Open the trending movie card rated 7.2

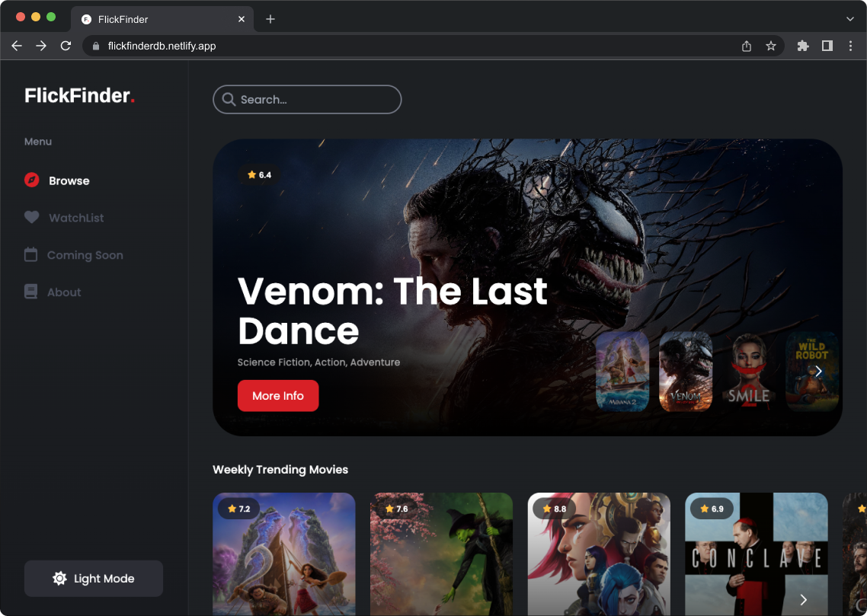click(x=284, y=554)
